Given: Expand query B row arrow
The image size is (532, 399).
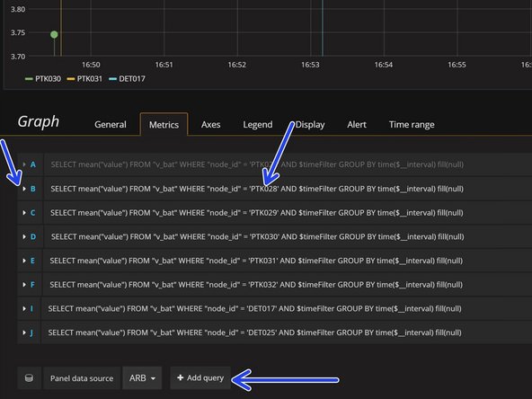Looking at the screenshot, I should point(24,189).
